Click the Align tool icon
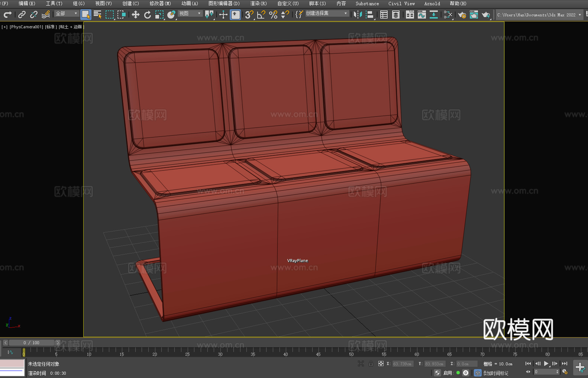 coord(370,14)
